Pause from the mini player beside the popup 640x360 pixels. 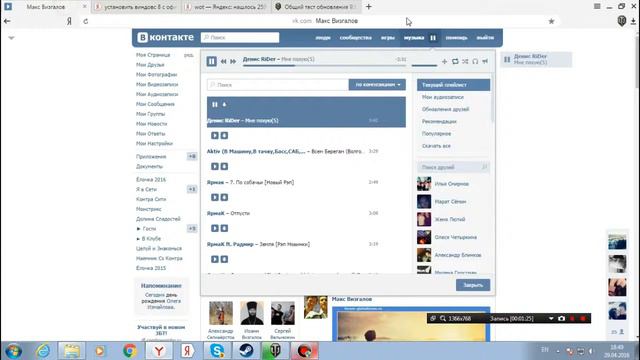click(507, 60)
